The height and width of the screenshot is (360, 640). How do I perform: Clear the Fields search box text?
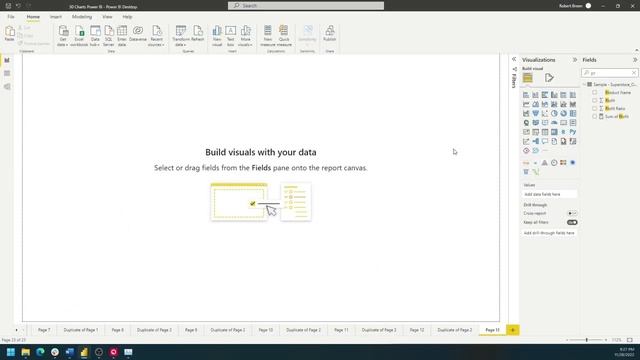point(634,73)
